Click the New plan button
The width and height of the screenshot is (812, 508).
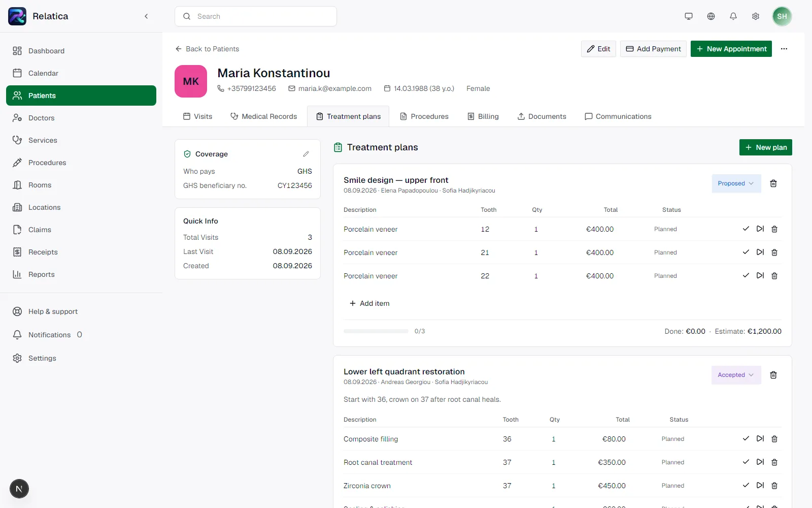click(766, 147)
